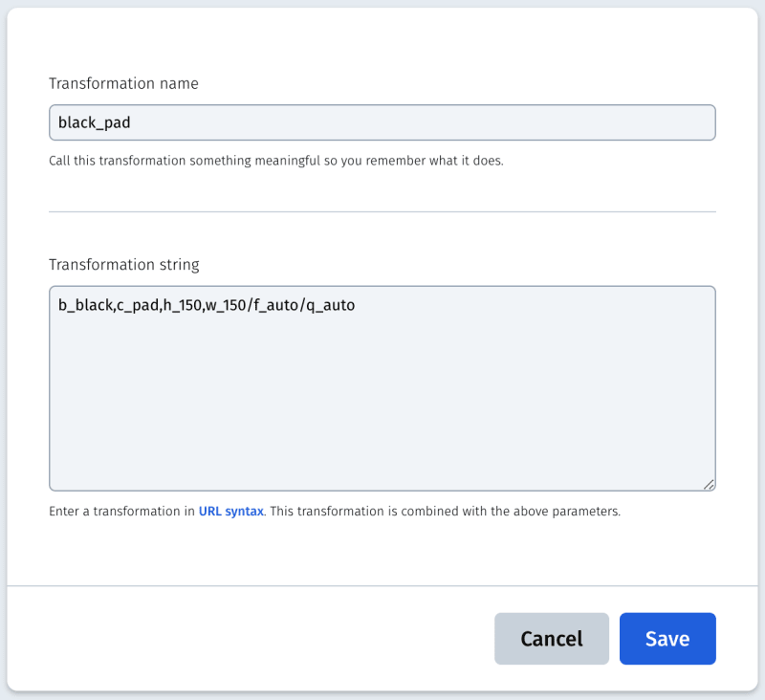
Task: Place cursor in the black_pad text
Action: click(94, 122)
